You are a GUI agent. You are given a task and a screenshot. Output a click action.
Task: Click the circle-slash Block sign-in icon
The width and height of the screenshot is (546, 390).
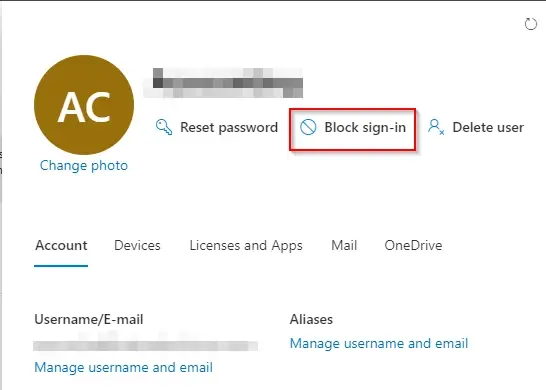(x=308, y=127)
